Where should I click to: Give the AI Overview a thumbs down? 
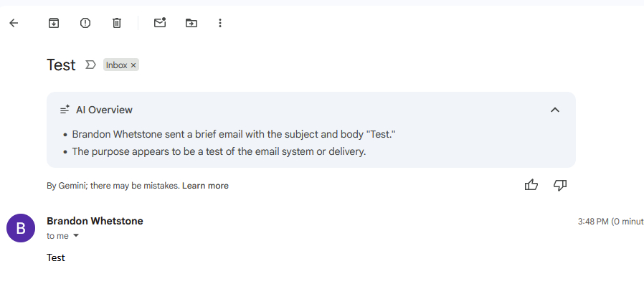[560, 185]
